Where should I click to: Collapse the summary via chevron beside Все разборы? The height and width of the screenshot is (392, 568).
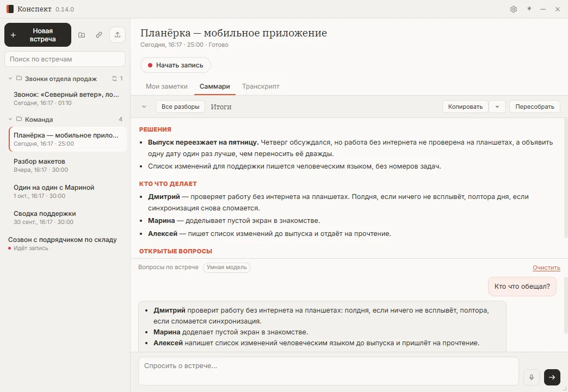(144, 107)
